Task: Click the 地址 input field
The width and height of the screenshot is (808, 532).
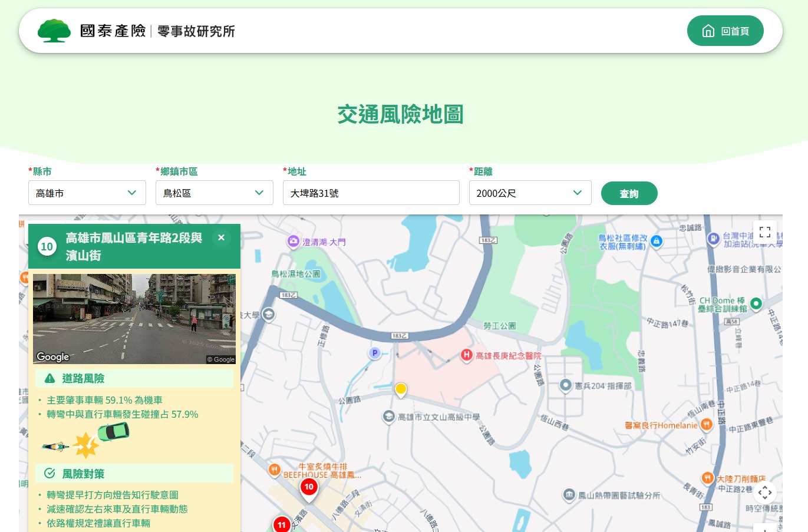Action: pyautogui.click(x=371, y=193)
